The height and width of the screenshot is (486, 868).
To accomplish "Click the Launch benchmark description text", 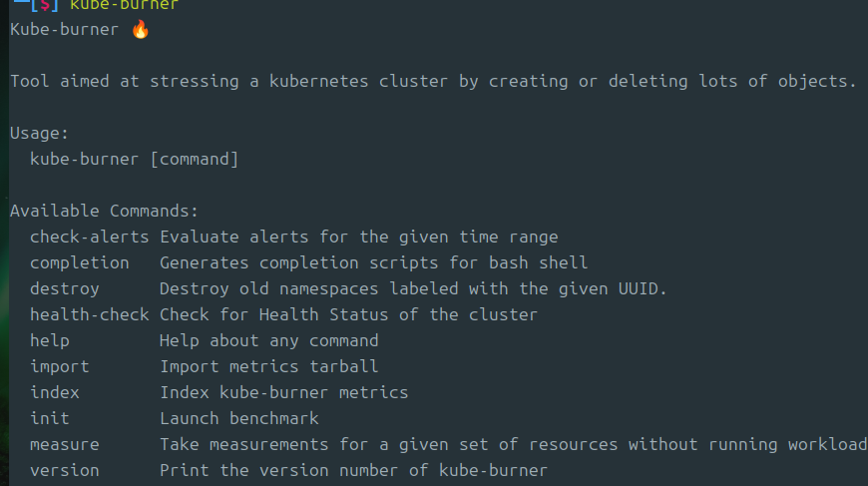I will point(239,418).
